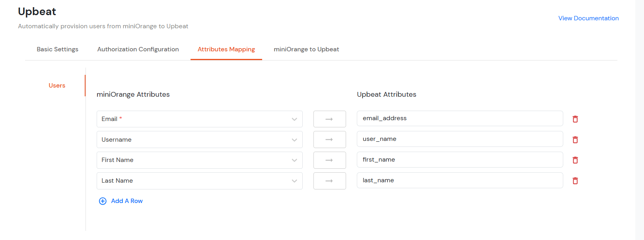
Task: Click the first_name input field
Action: (x=460, y=160)
